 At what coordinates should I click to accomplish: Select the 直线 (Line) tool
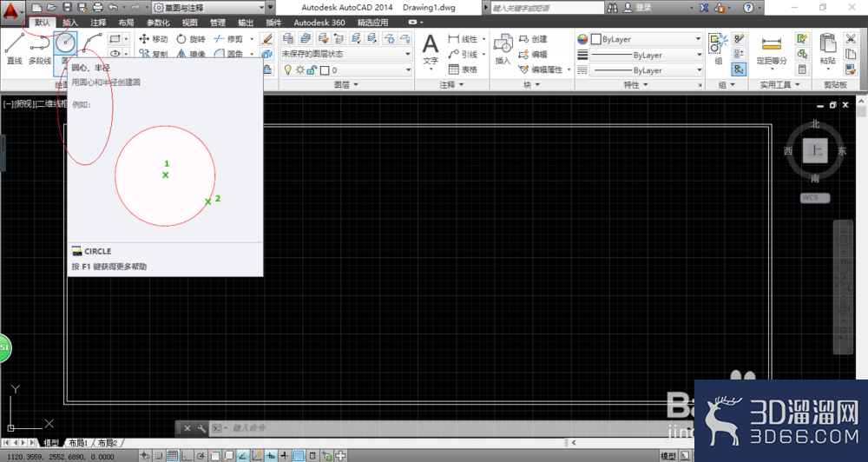pyautogui.click(x=15, y=49)
